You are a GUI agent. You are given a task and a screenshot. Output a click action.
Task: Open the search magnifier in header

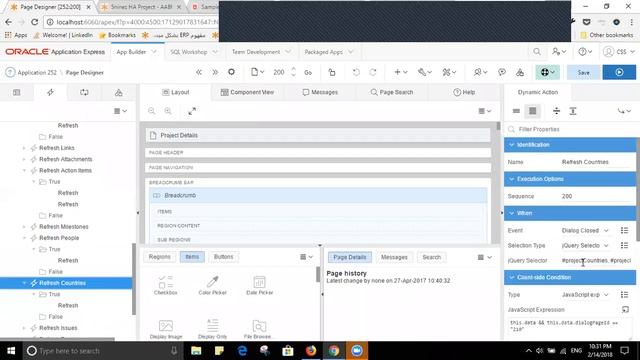pos(537,52)
